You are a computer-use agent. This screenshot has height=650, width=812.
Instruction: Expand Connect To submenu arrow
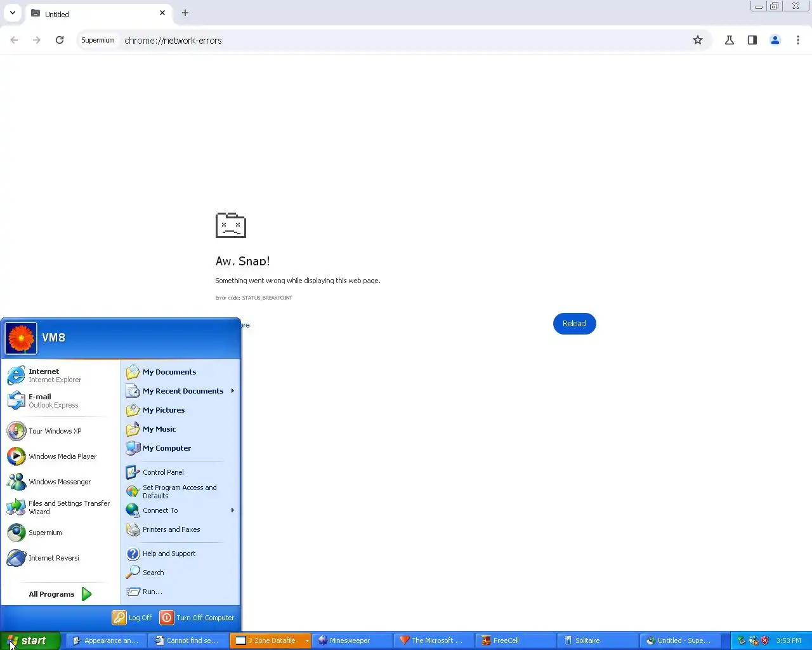coord(233,510)
